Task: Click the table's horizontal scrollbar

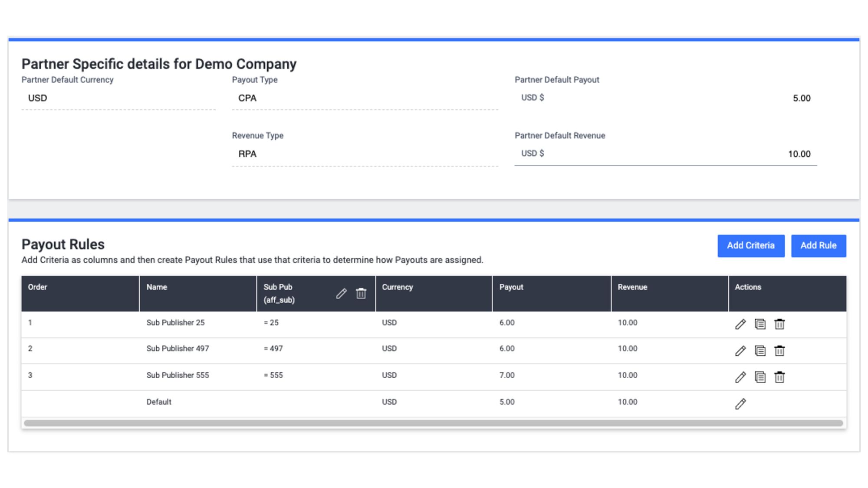Action: (x=434, y=423)
